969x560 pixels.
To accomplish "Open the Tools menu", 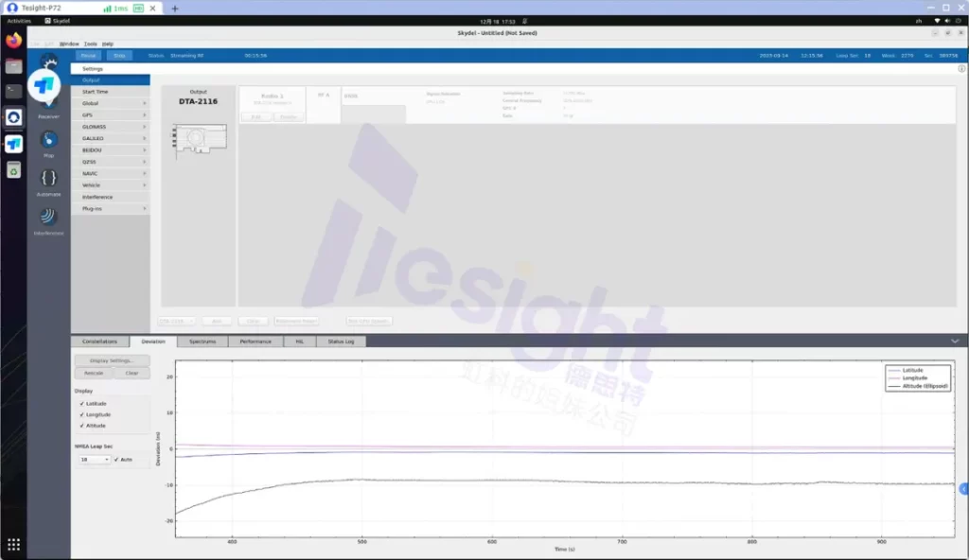I will pyautogui.click(x=90, y=44).
